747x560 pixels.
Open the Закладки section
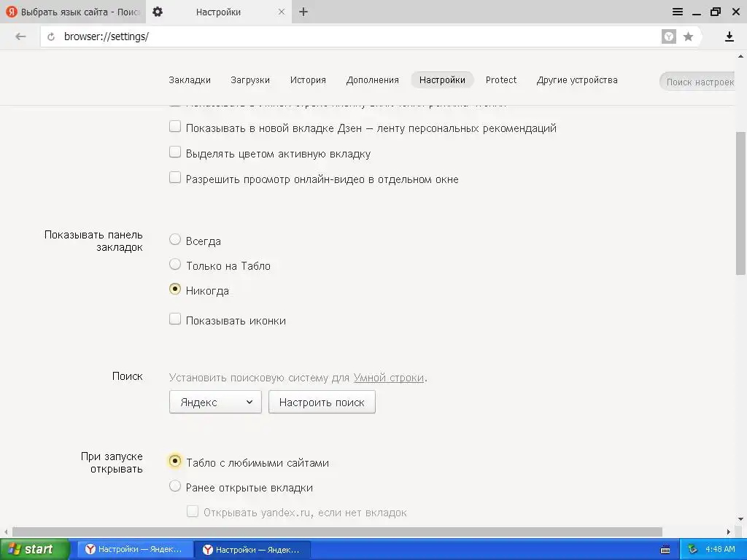coord(190,80)
